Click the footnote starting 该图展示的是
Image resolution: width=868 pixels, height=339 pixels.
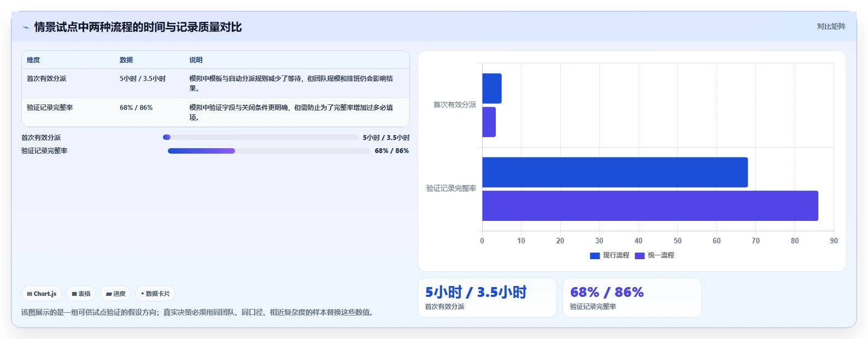pyautogui.click(x=199, y=312)
